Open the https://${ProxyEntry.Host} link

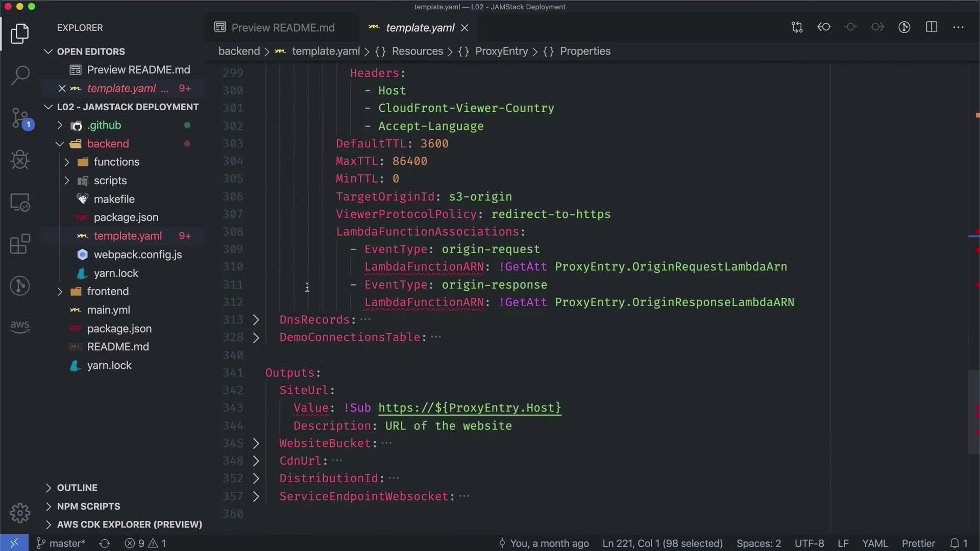coord(469,408)
